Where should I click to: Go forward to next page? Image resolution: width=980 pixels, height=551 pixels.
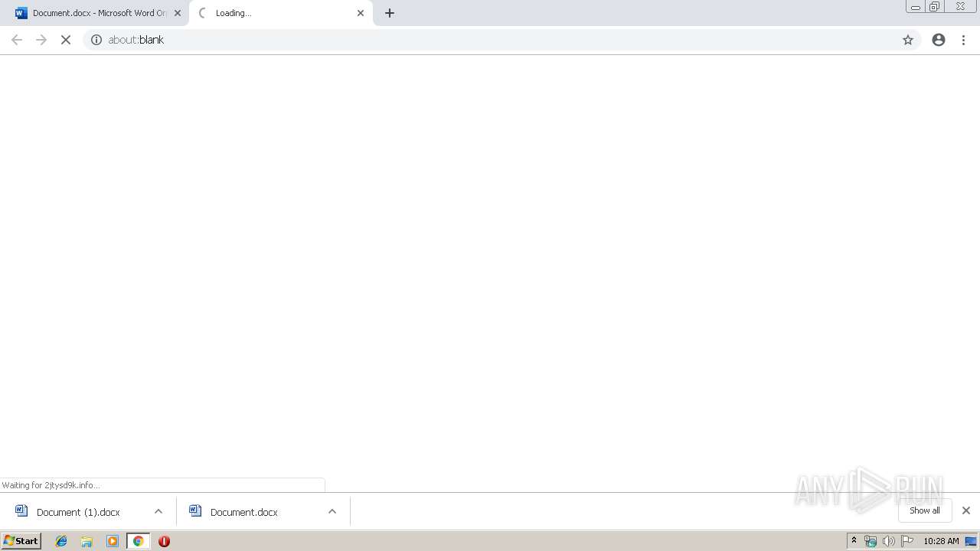(41, 40)
